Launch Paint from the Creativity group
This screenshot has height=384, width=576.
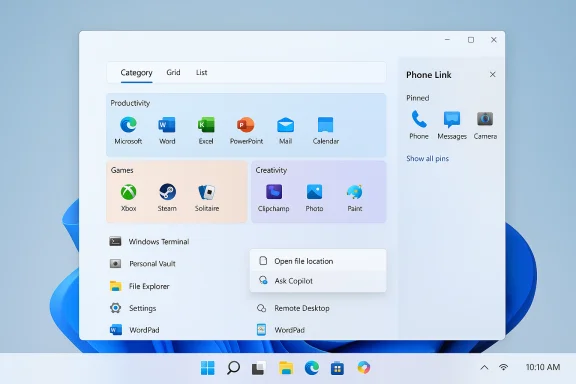click(355, 198)
